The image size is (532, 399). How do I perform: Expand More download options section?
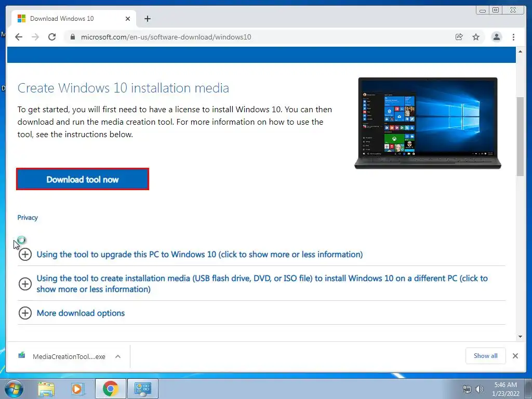point(71,313)
